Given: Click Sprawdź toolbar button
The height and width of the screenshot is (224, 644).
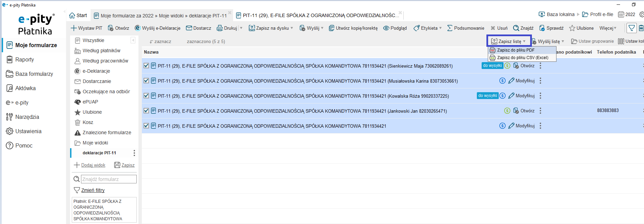Looking at the screenshot, I should coord(551,28).
